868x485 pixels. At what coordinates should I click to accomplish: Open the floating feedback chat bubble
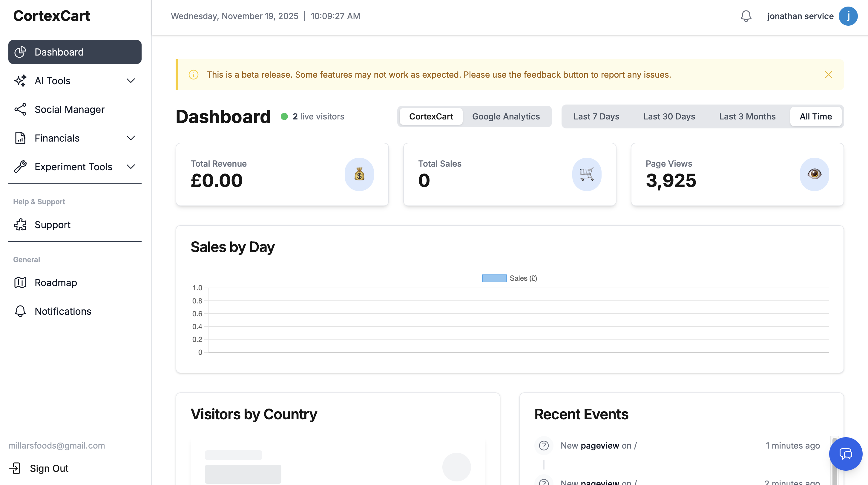click(x=846, y=454)
